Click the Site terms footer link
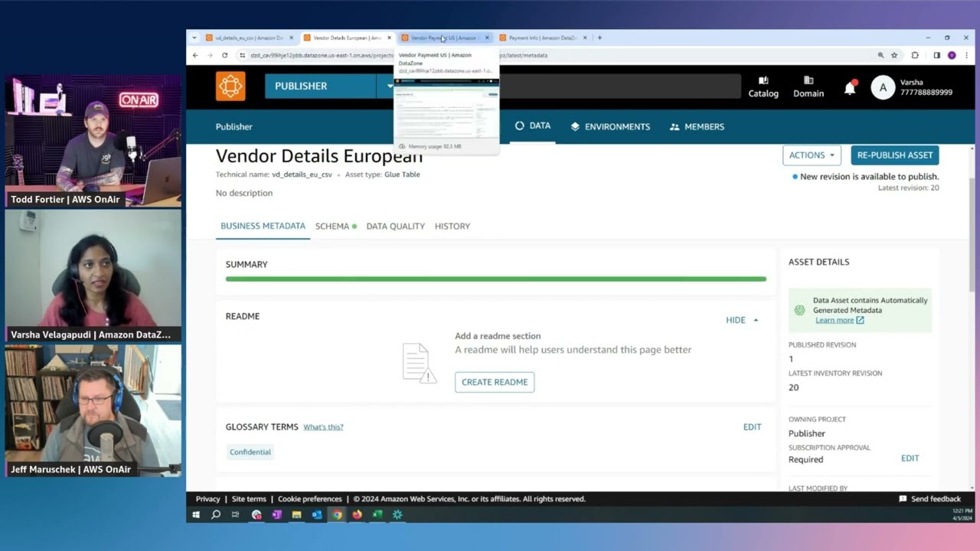The image size is (980, 551). (249, 499)
